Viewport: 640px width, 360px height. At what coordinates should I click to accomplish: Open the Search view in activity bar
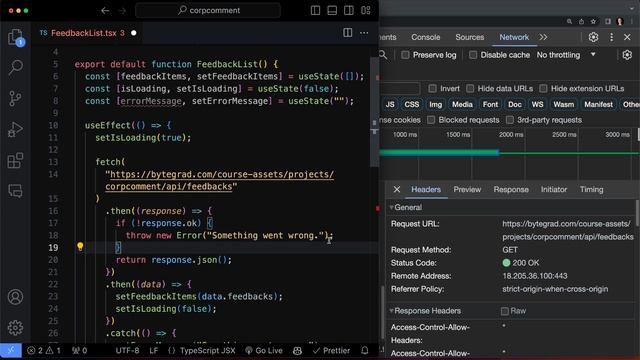coord(15,67)
